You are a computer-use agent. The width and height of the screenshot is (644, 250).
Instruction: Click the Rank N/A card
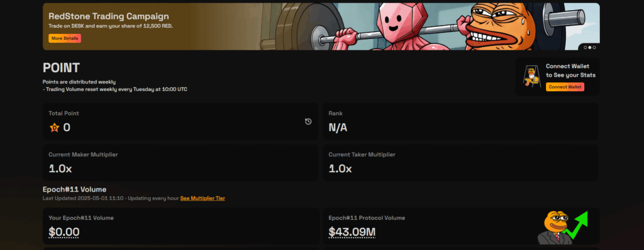(460, 121)
